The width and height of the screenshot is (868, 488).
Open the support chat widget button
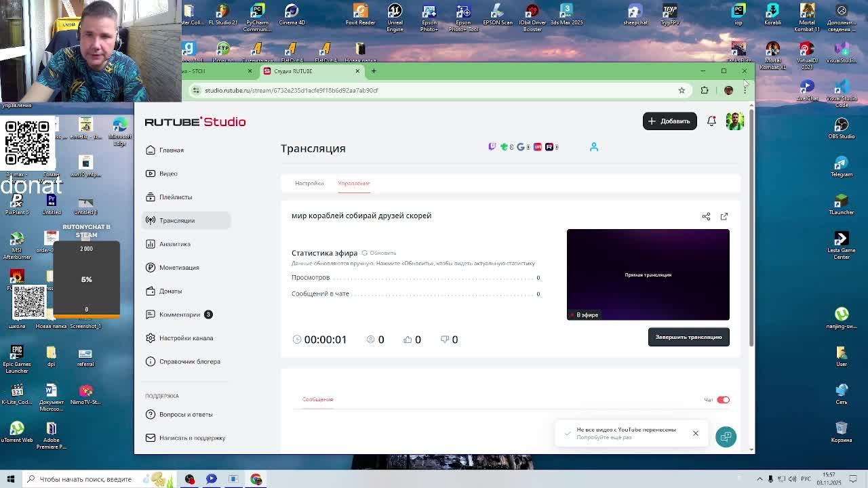pos(726,436)
